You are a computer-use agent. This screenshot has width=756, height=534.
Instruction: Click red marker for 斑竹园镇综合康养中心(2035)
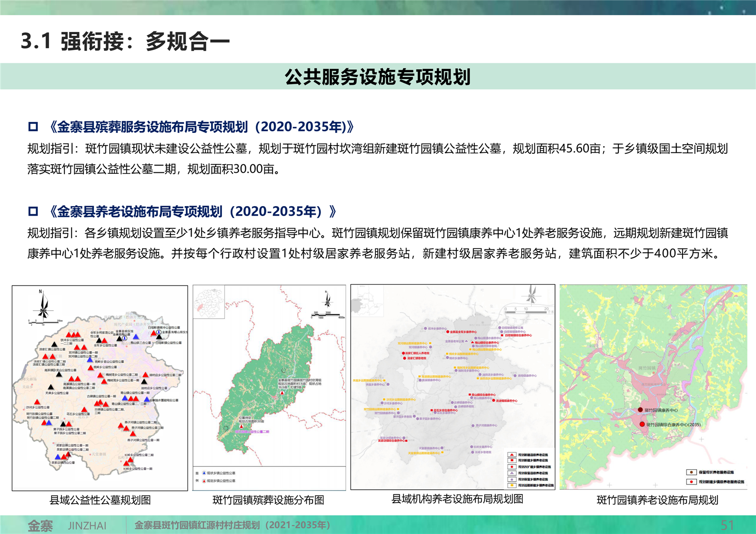click(x=642, y=424)
